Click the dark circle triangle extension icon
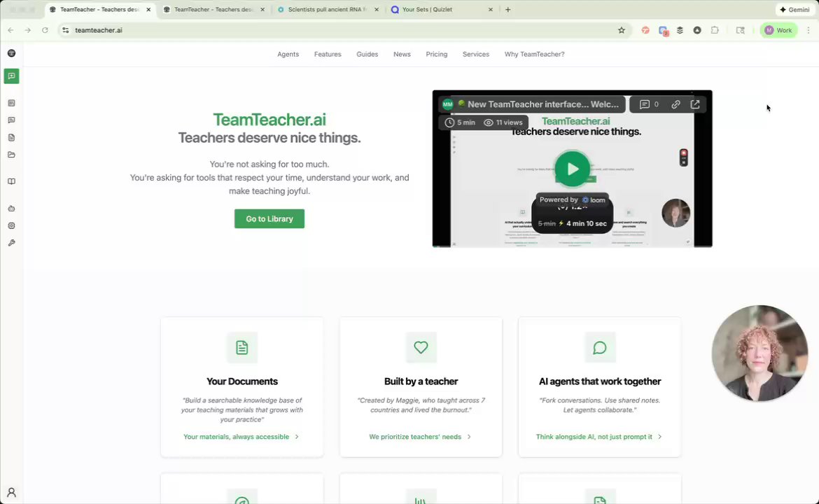Screen dimensions: 819x504 [697, 30]
